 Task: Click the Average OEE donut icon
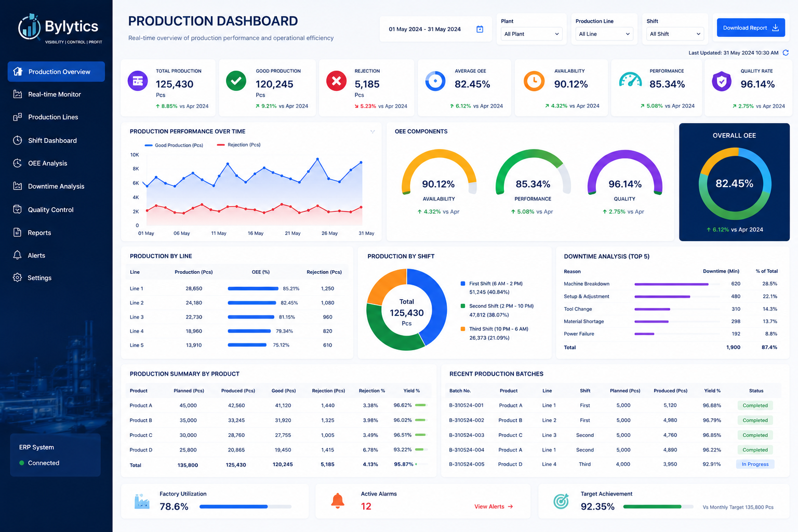pos(435,81)
